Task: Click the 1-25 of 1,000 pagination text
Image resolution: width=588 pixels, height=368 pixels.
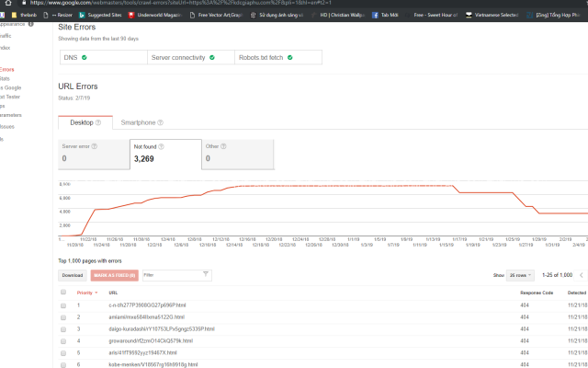Action: tap(557, 275)
